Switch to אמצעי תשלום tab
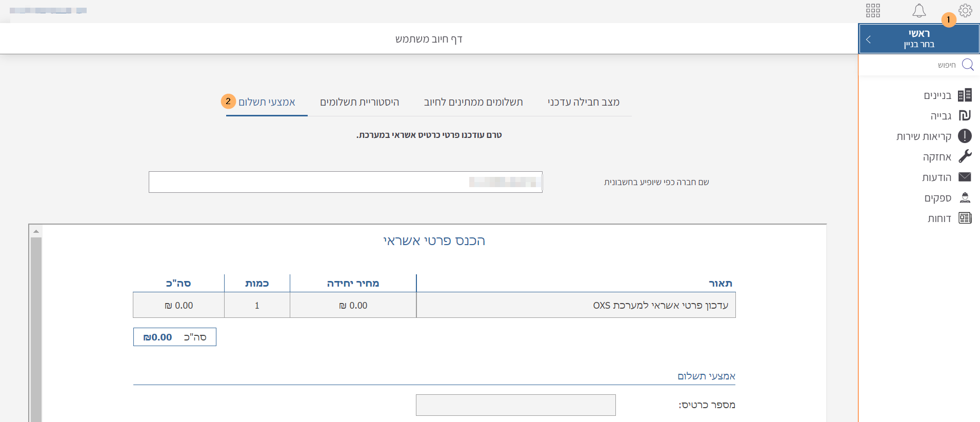 tap(267, 102)
